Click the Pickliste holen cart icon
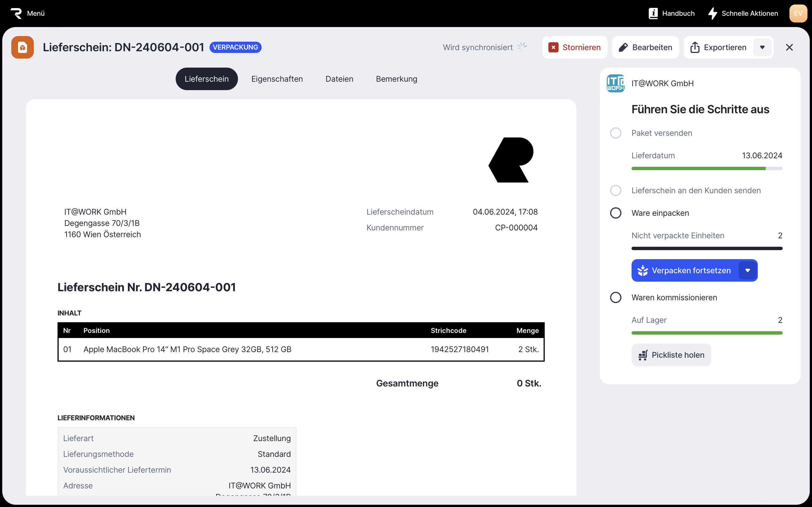This screenshot has width=812, height=507. point(643,355)
